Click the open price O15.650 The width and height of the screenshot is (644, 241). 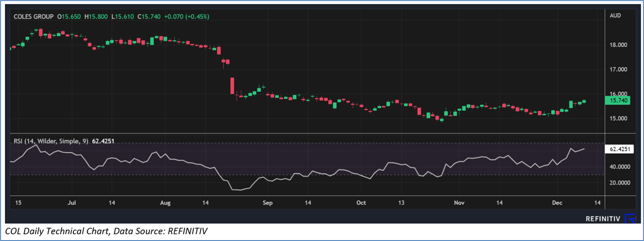tap(68, 16)
